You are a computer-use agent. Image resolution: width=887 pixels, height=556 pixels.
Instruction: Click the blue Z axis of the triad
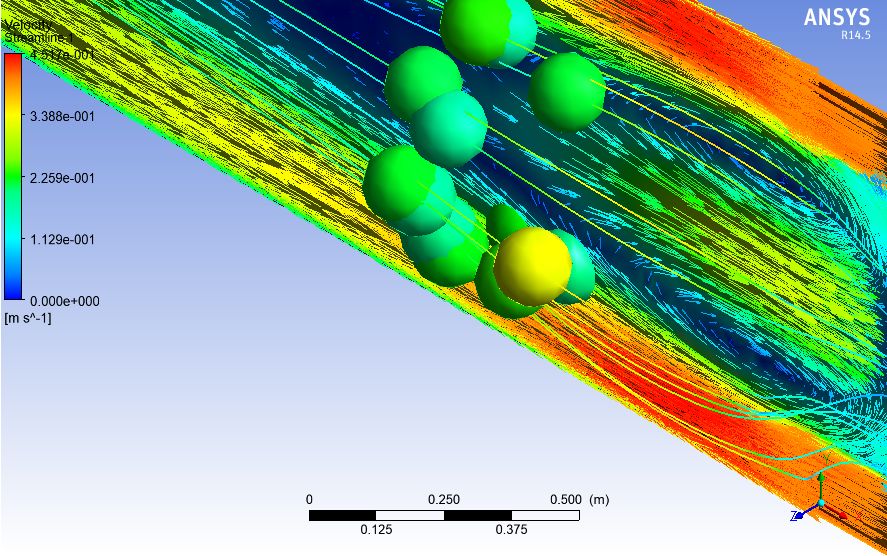[x=806, y=511]
